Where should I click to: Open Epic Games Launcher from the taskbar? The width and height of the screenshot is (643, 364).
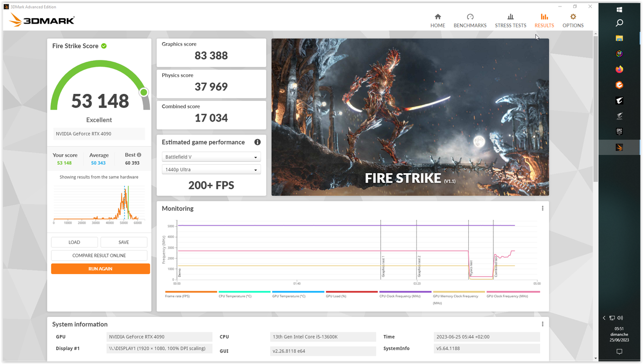click(619, 132)
